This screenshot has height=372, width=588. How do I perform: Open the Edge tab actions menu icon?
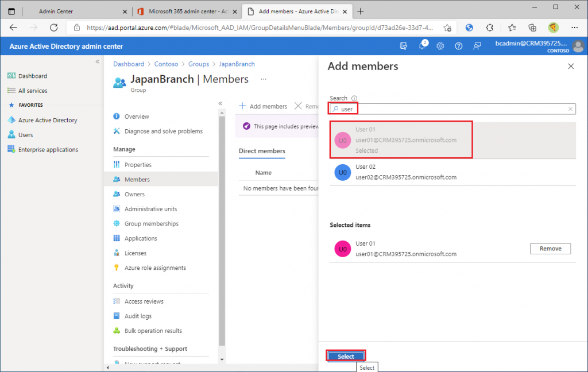(x=11, y=11)
